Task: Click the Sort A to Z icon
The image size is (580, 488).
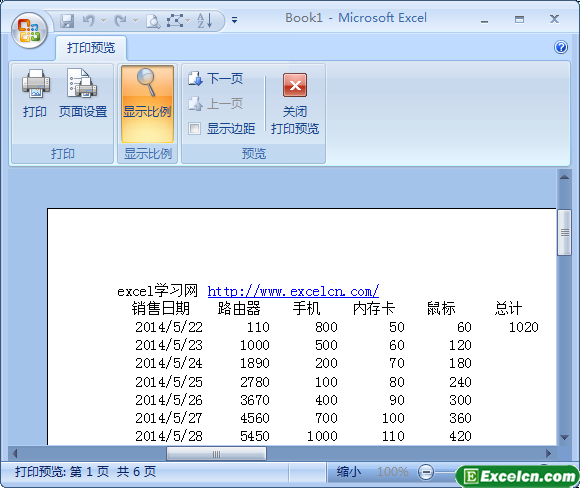Action: pos(205,20)
